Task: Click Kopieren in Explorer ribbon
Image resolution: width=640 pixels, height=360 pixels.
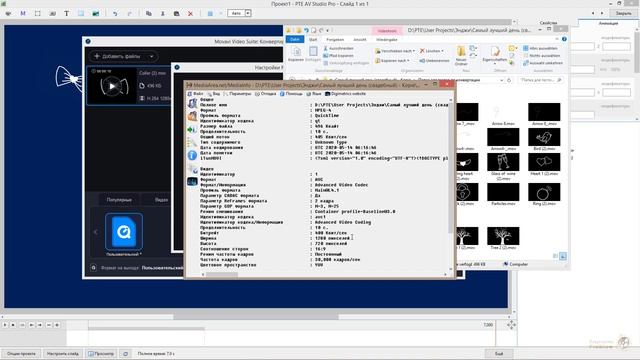Action: 296,54
